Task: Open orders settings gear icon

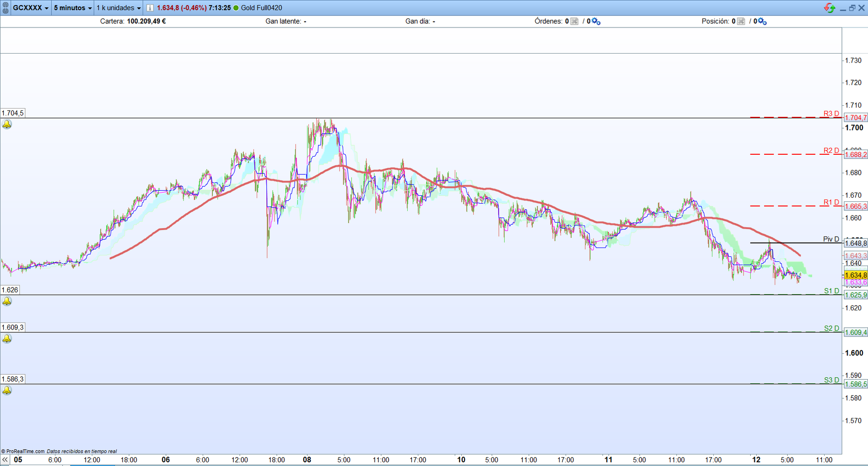Action: click(x=596, y=21)
